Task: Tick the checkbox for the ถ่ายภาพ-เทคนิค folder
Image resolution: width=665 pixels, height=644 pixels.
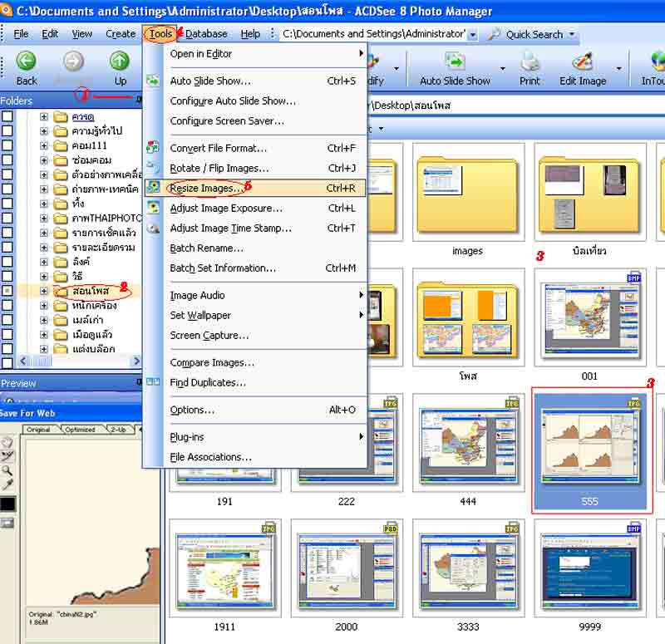Action: 7,189
